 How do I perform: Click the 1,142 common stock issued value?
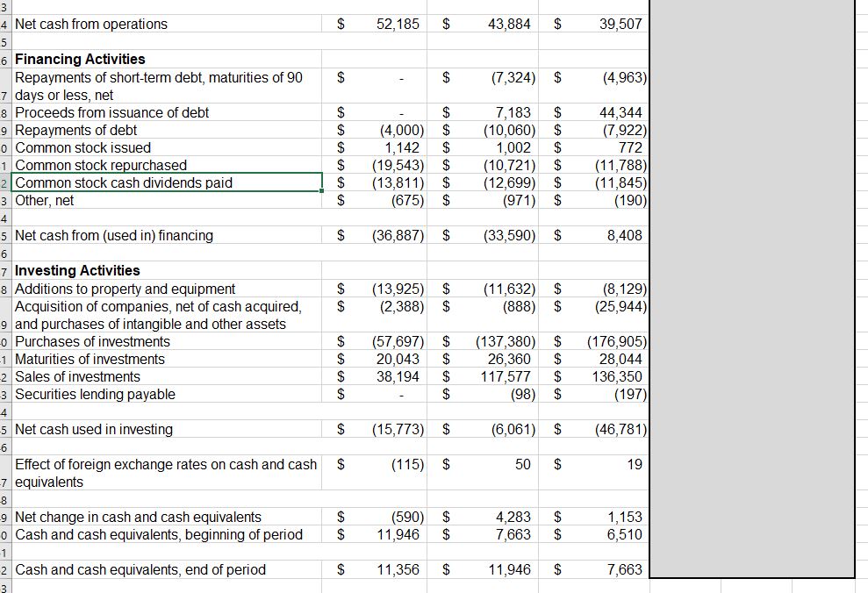point(402,147)
